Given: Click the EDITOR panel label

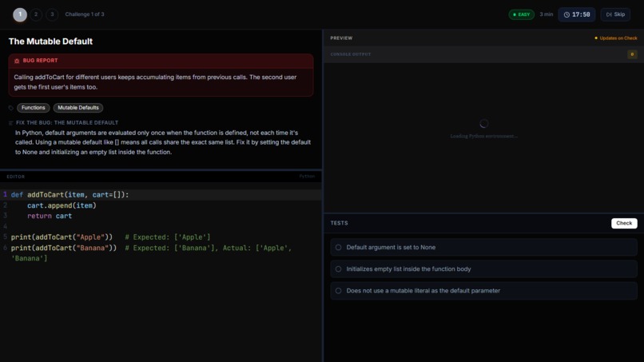Looking at the screenshot, I should (x=16, y=177).
